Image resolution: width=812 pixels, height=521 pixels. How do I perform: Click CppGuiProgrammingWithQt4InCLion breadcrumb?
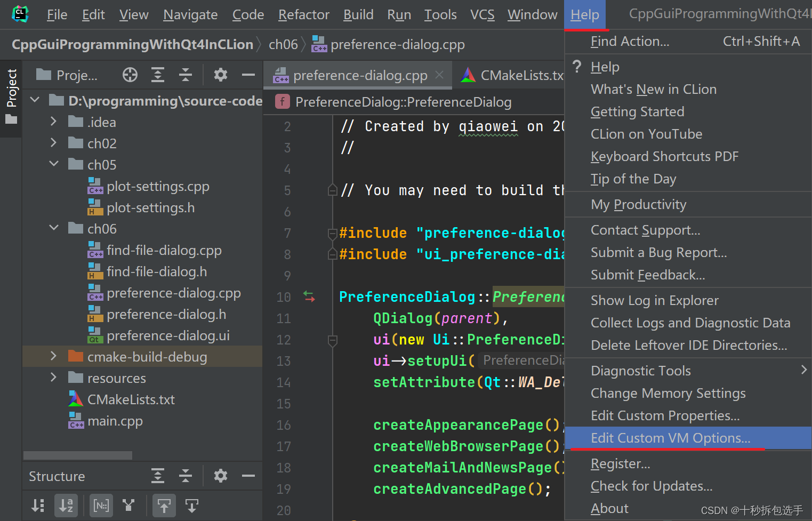point(132,44)
